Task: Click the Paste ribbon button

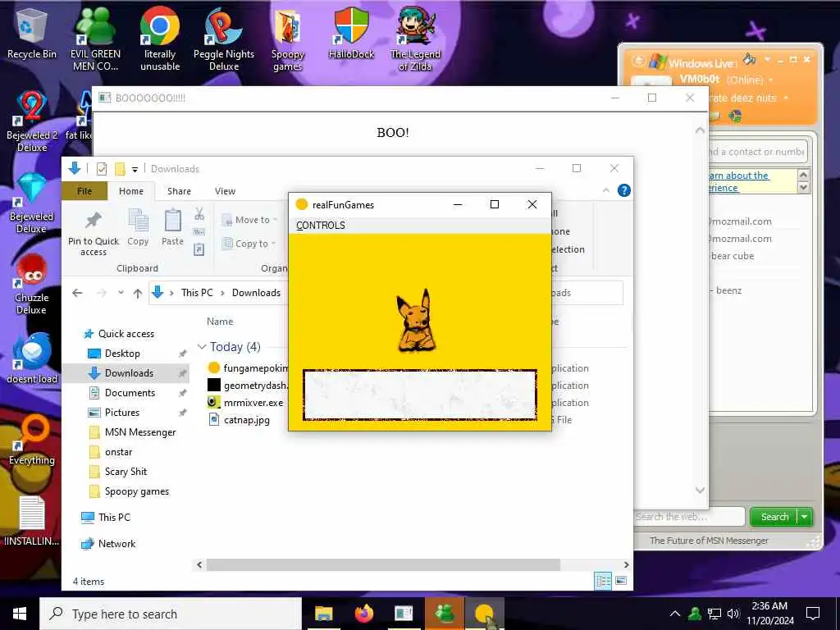Action: [172, 227]
